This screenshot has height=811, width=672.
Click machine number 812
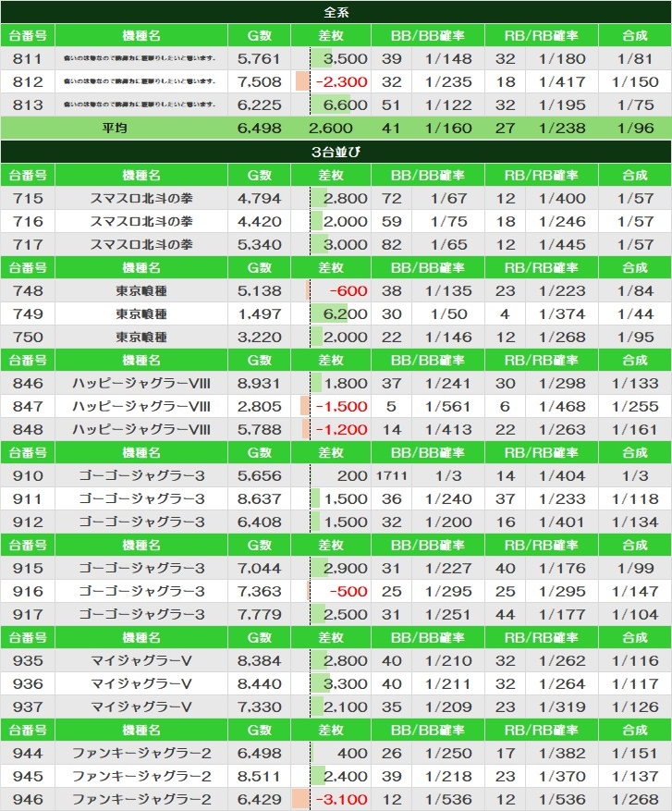[x=28, y=81]
